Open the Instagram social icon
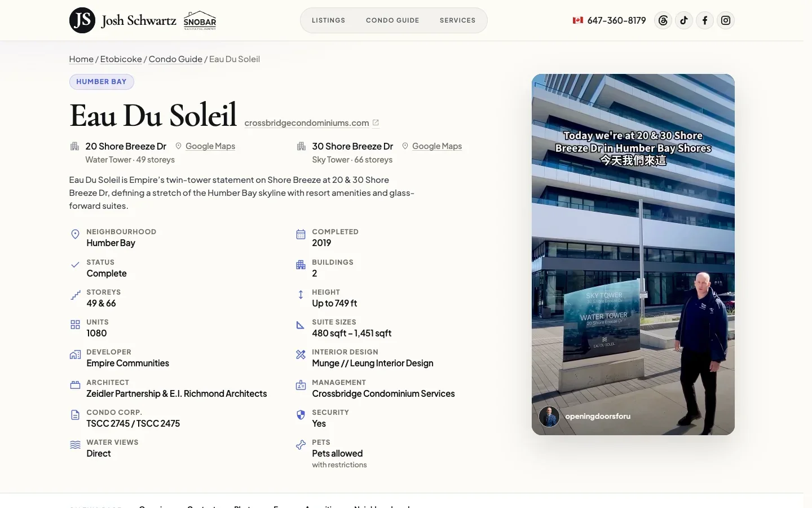The height and width of the screenshot is (508, 812). point(726,20)
